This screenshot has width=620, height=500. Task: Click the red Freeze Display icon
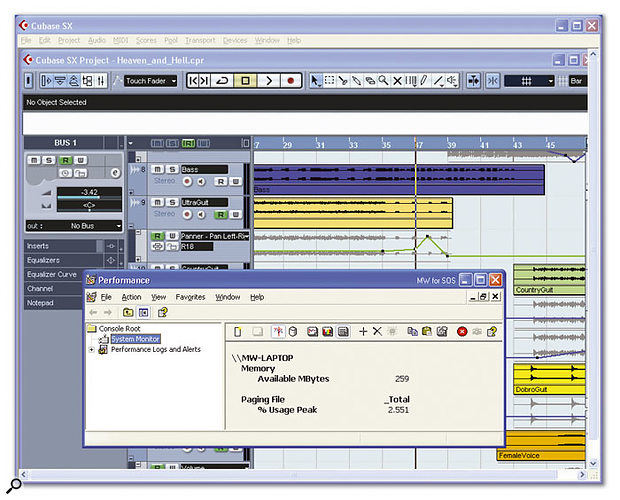pos(462,332)
